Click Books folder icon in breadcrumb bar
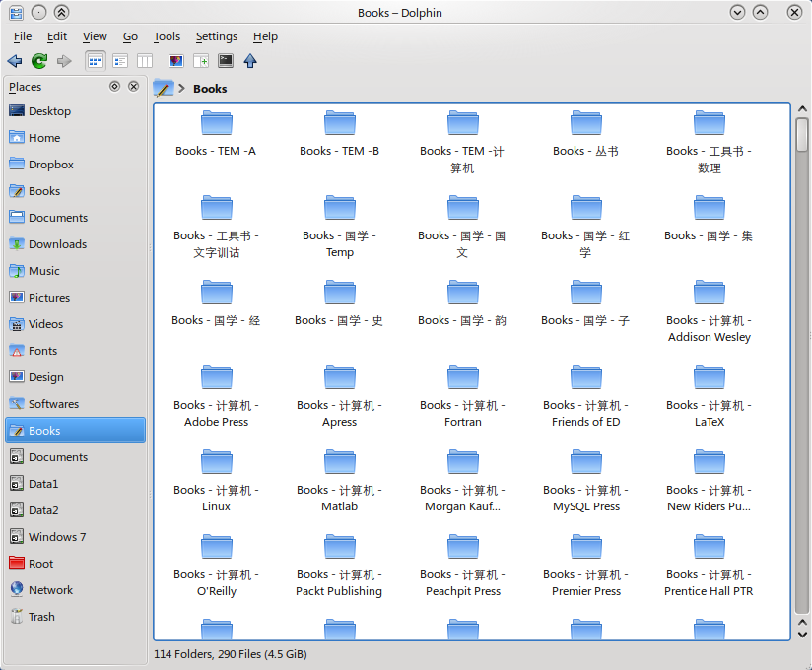This screenshot has height=670, width=812. pos(164,88)
